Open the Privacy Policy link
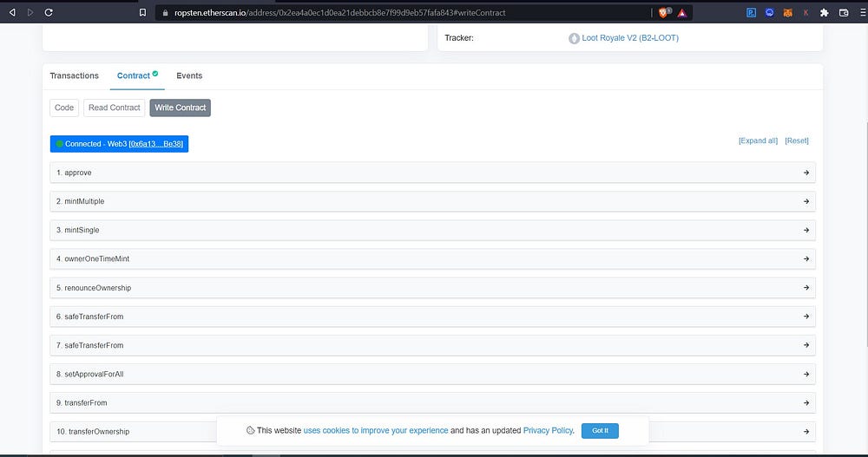The height and width of the screenshot is (457, 868). 548,430
